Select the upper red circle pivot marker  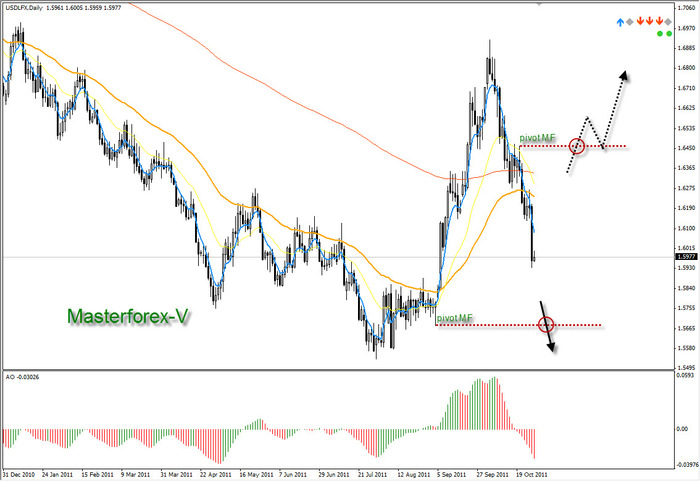pyautogui.click(x=576, y=146)
